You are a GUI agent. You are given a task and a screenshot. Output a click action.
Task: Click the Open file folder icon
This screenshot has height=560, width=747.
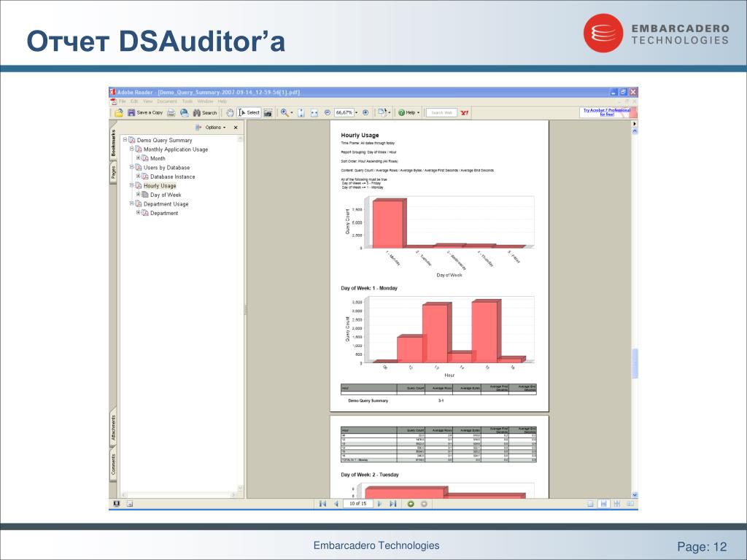[x=119, y=113]
